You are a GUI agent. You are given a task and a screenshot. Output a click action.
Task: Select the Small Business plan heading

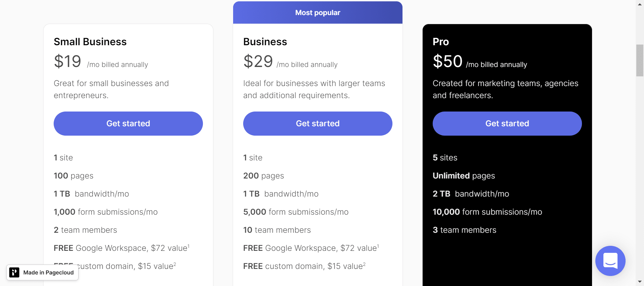coord(90,42)
